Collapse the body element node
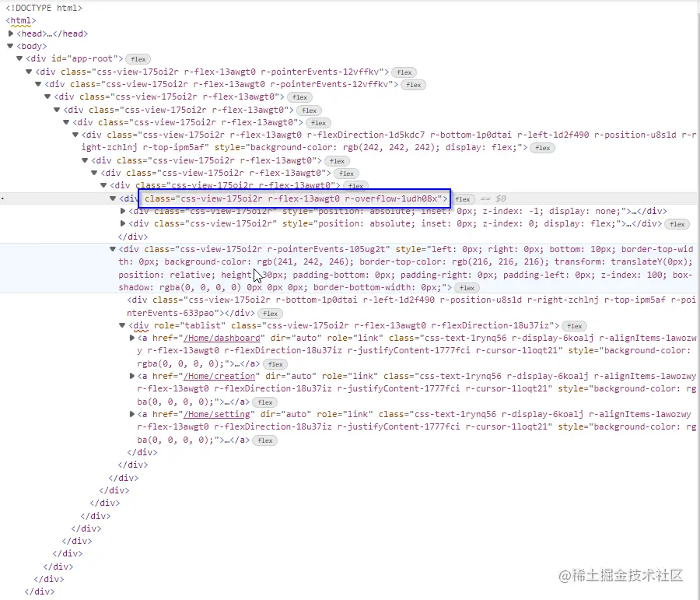 coord(10,46)
